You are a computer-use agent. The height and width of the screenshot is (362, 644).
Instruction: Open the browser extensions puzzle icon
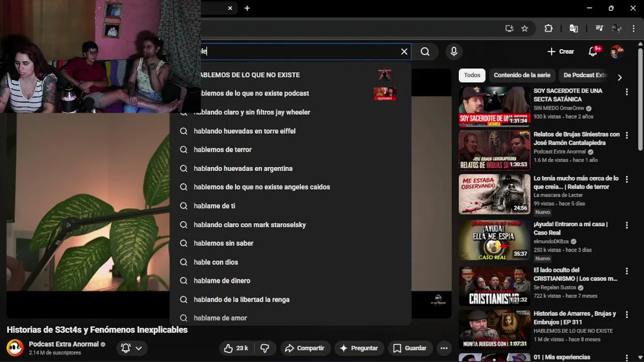[x=548, y=29]
